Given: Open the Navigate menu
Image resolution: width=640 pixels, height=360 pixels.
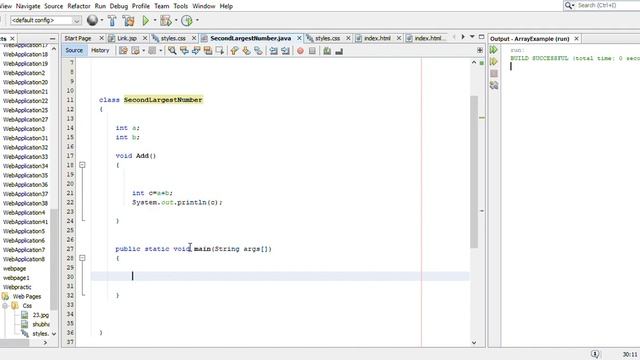Looking at the screenshot, I should point(28,6).
